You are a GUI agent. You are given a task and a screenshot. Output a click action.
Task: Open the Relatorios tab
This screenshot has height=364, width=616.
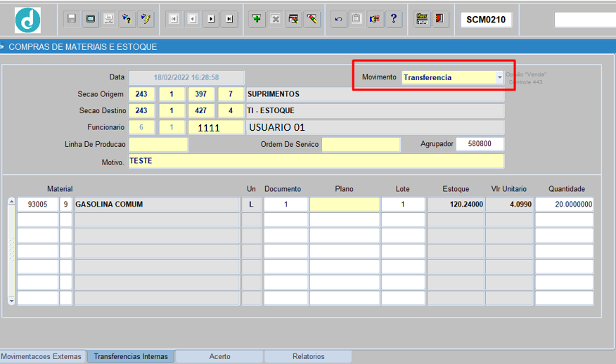click(309, 356)
